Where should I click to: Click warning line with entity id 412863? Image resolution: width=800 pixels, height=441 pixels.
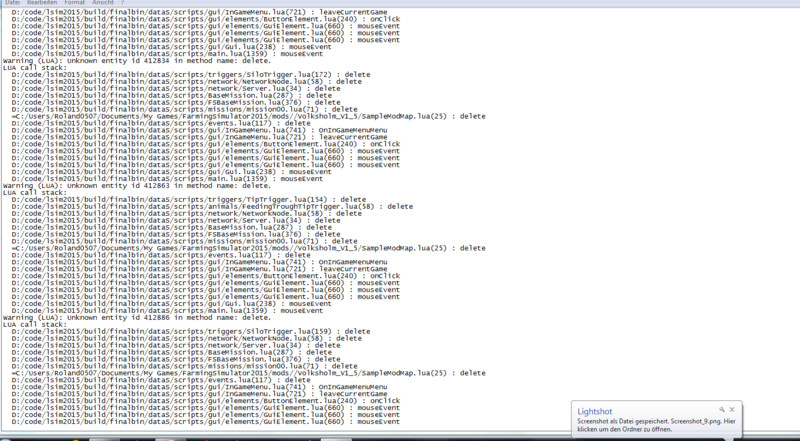(136, 186)
